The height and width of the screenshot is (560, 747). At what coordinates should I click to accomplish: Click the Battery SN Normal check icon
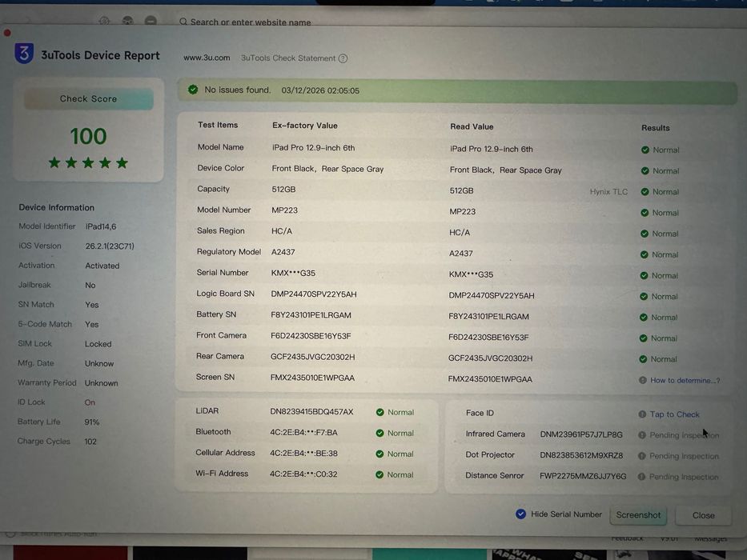point(644,318)
